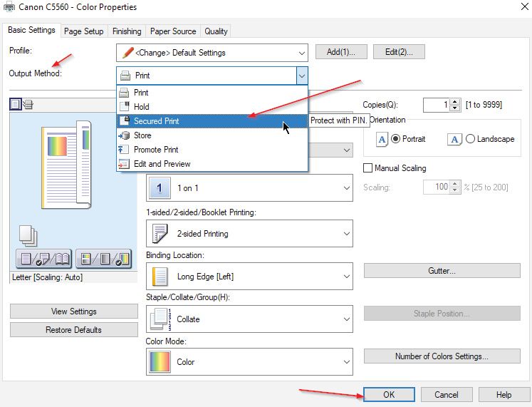Click the 2-sided Printing page icon
Viewport: 532px width, 407px height.
tap(160, 234)
